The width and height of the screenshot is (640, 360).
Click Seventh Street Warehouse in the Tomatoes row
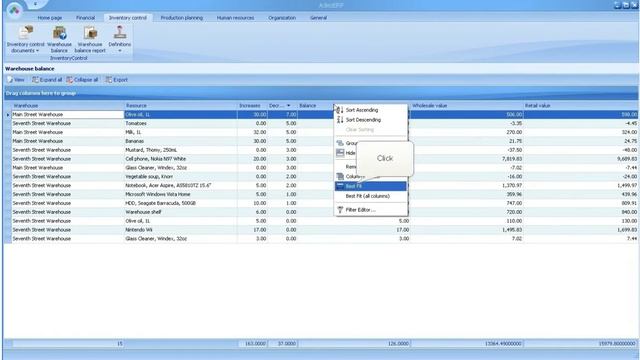[x=68, y=124]
